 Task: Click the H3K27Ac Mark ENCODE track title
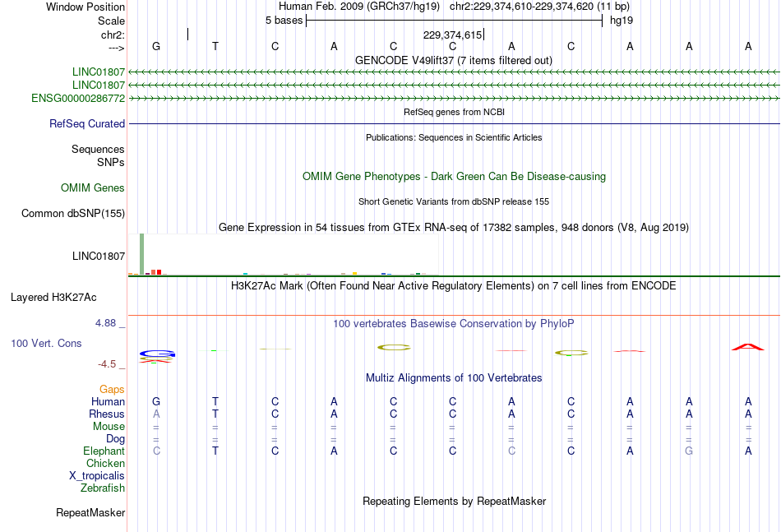(454, 286)
